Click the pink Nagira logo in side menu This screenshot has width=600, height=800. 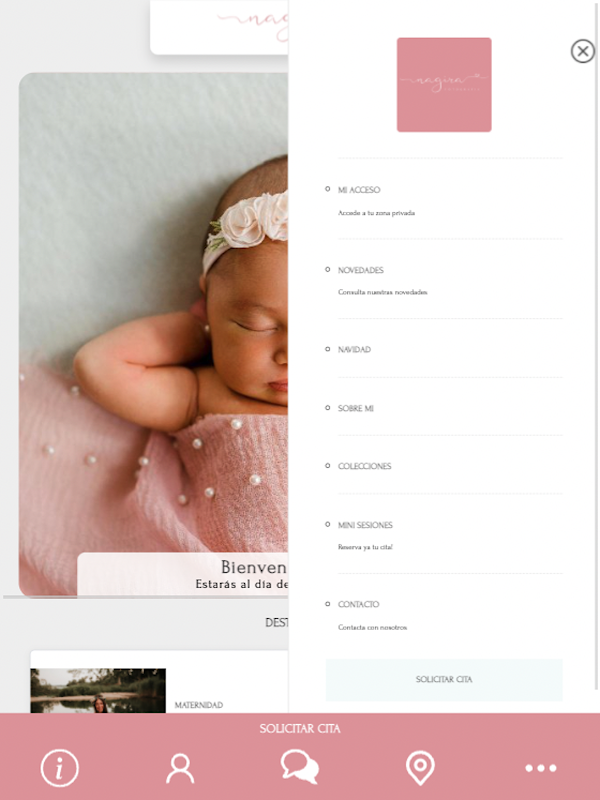[444, 85]
